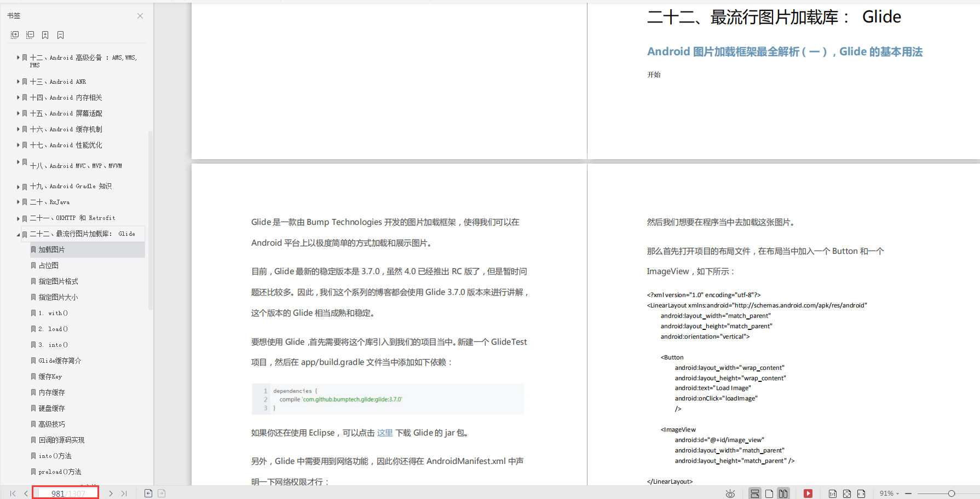Close the 书签 bookmarks panel
The image size is (980, 499).
pyautogui.click(x=140, y=16)
